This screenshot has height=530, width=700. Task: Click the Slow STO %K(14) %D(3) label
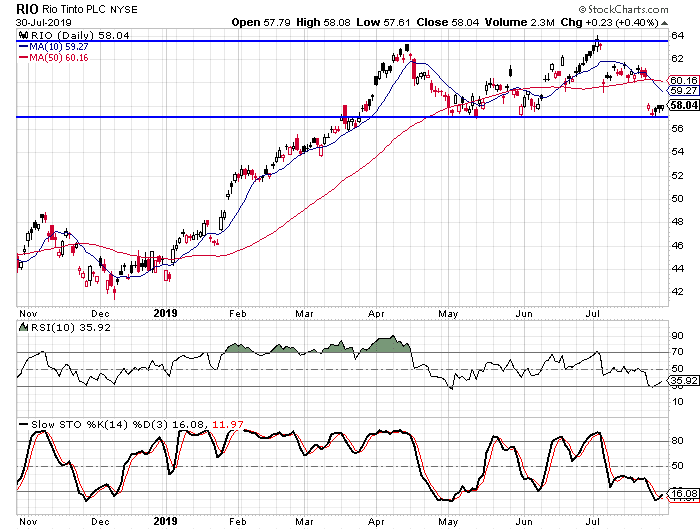pos(100,424)
